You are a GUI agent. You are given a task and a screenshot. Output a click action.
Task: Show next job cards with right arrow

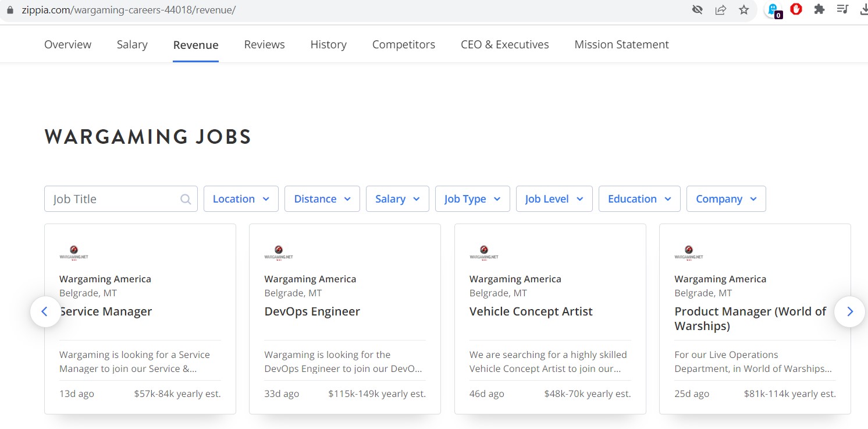(849, 311)
